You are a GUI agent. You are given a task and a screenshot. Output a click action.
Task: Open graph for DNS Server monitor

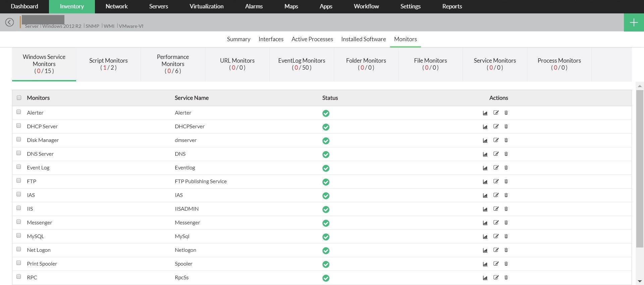point(485,154)
